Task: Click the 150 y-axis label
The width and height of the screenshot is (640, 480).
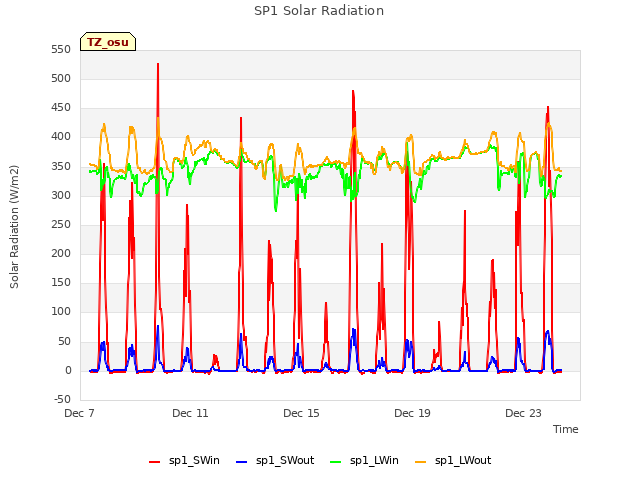Action: click(x=61, y=283)
